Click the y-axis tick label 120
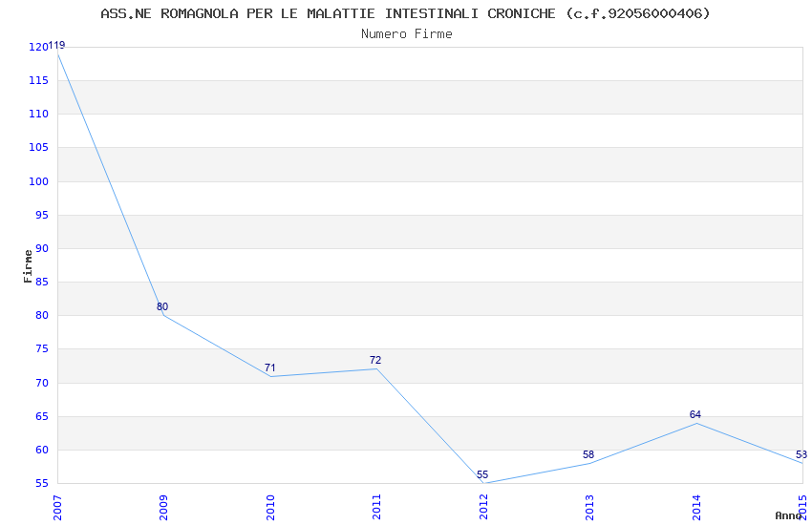Image resolution: width=812 pixels, height=525 pixels. click(38, 47)
